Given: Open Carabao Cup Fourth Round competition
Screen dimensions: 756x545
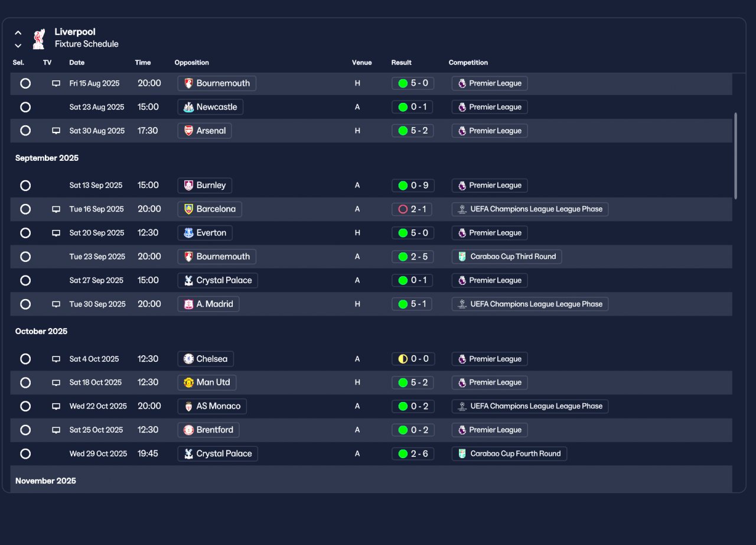Looking at the screenshot, I should pos(509,453).
